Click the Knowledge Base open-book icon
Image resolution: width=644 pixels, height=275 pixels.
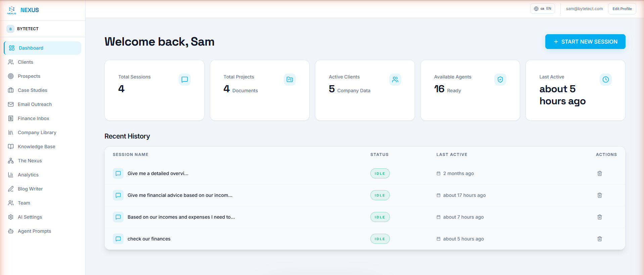(x=11, y=147)
